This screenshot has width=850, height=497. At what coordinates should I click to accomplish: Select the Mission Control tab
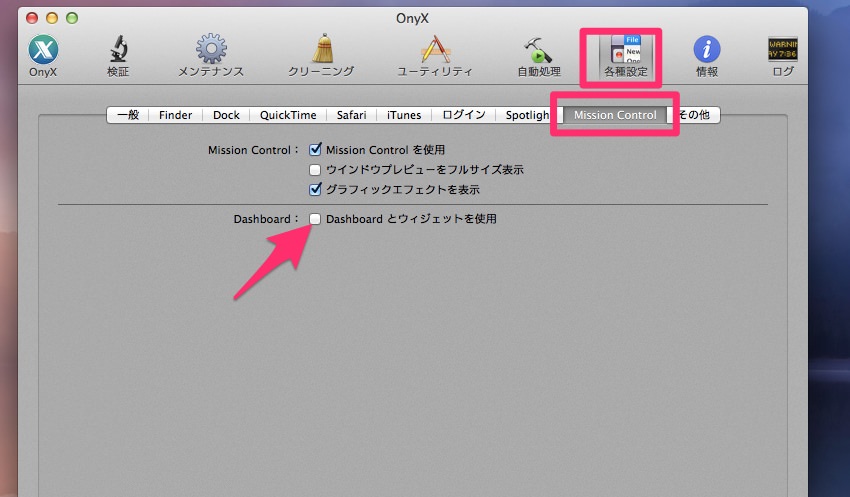click(x=615, y=115)
